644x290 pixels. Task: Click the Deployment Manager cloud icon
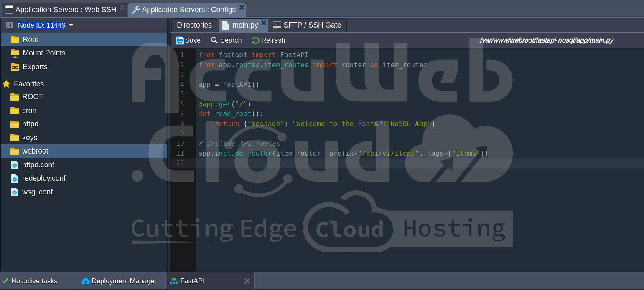pos(86,281)
